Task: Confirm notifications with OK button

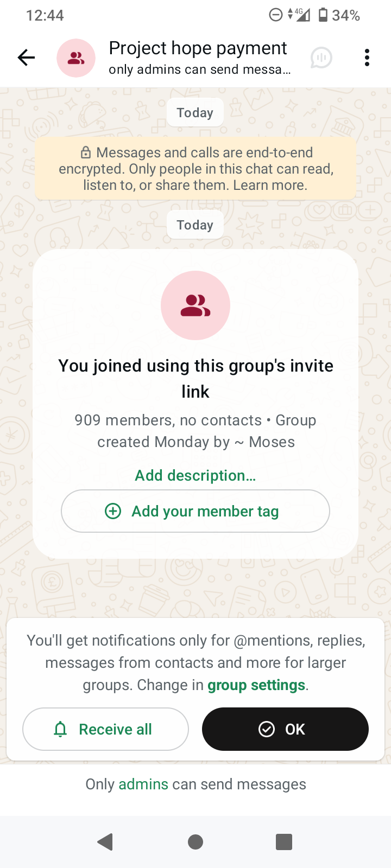Action: 285,729
